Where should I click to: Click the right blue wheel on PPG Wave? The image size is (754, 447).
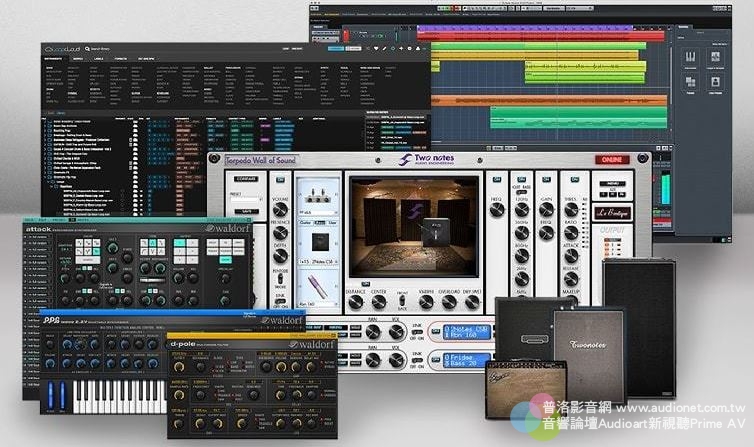(x=62, y=396)
